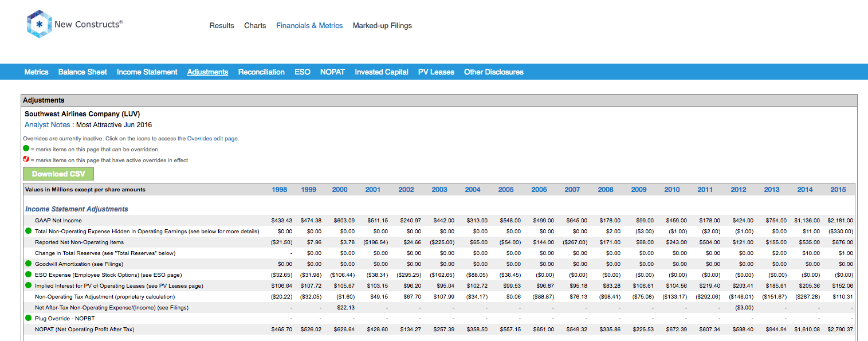
Task: Click the ($295.25) ESO Expense 2002 value
Action: pyautogui.click(x=409, y=275)
